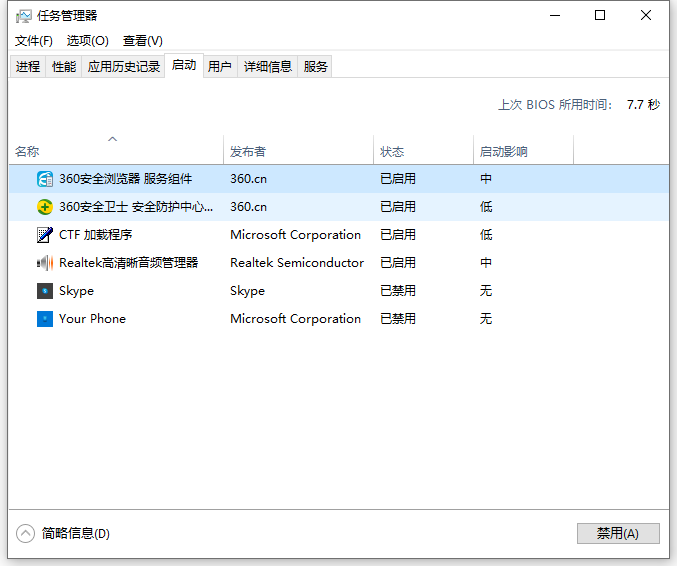The height and width of the screenshot is (566, 677).
Task: Click the Your Phone app icon
Action: (x=45, y=319)
